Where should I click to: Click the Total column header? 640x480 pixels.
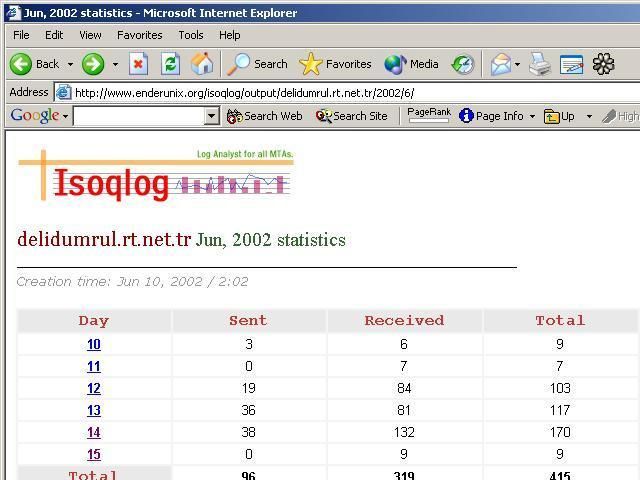click(x=560, y=321)
